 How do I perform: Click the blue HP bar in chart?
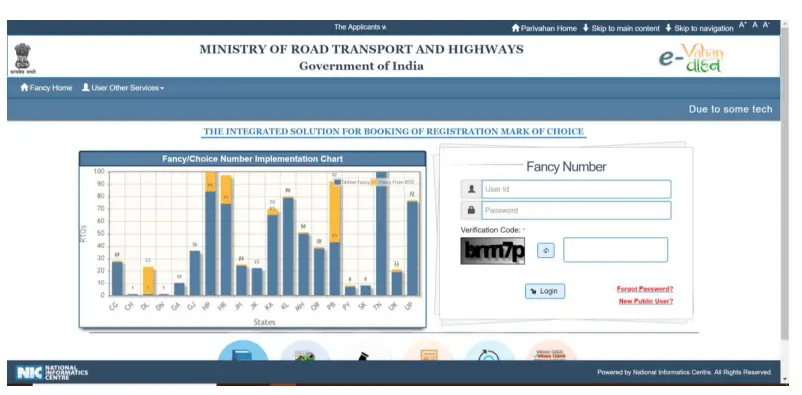pyautogui.click(x=210, y=244)
